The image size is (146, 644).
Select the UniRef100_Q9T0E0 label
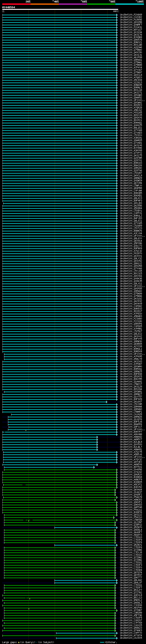[x=131, y=462]
